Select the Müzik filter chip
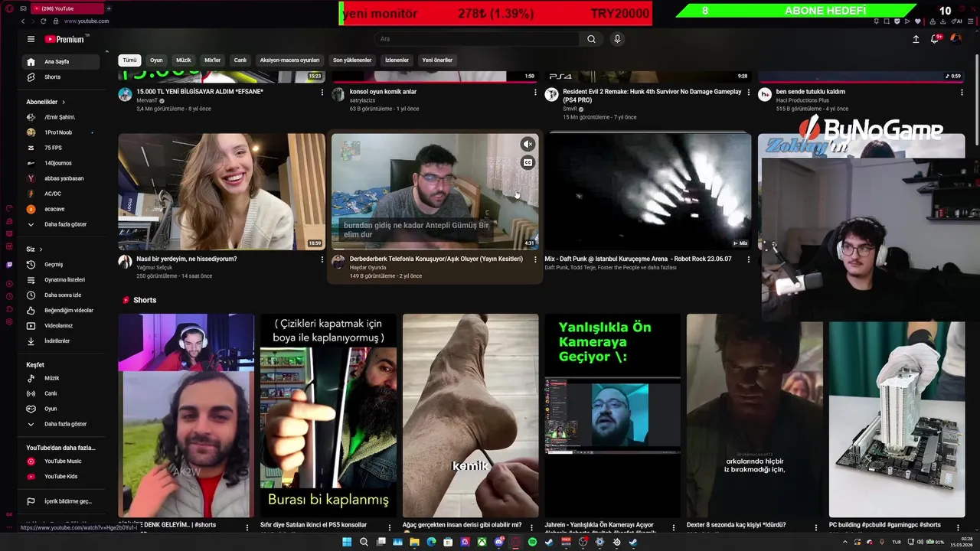 [x=184, y=60]
